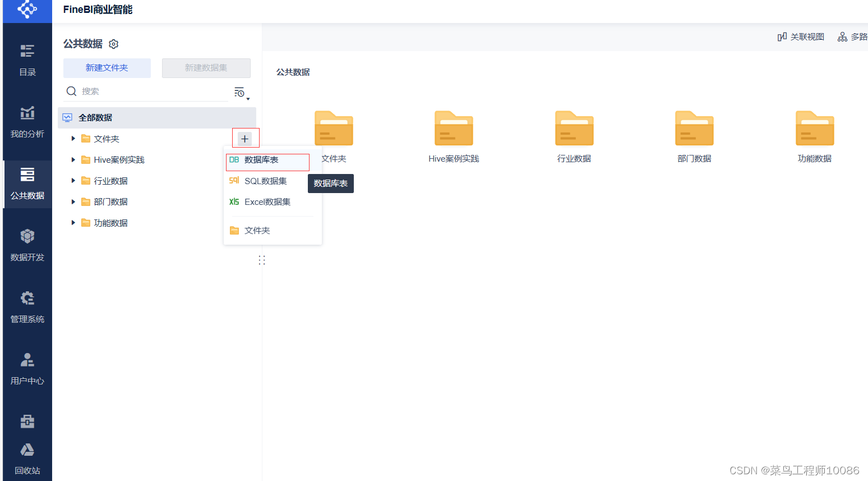Choose 数据库表 from the popup menu
868x481 pixels.
273,160
